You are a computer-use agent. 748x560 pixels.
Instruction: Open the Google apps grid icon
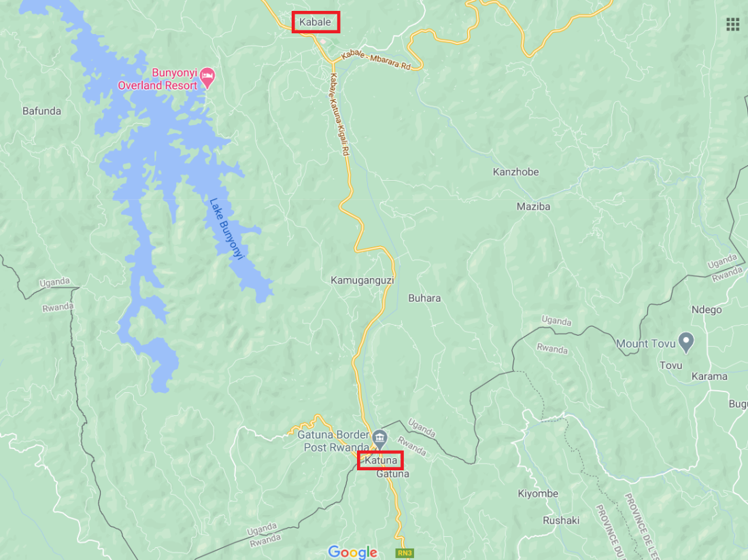click(x=733, y=24)
